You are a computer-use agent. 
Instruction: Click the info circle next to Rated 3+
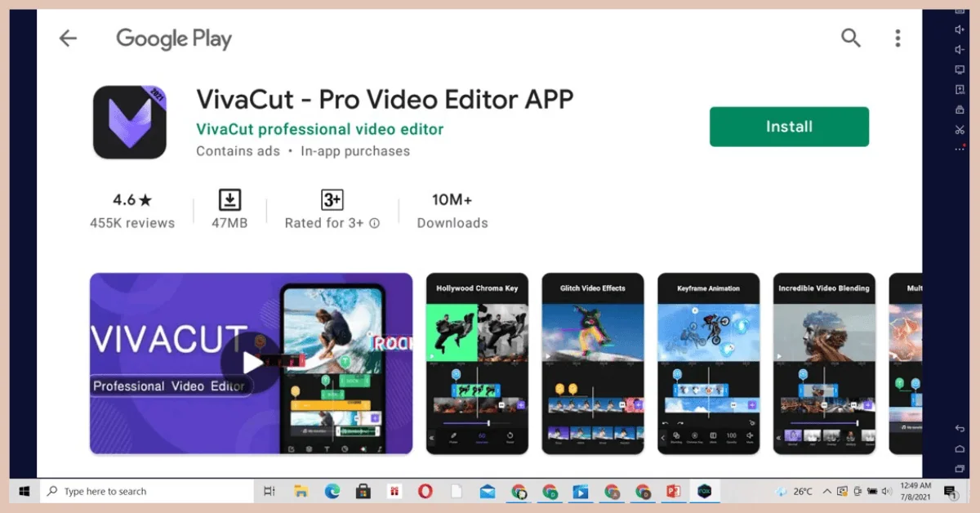point(373,222)
